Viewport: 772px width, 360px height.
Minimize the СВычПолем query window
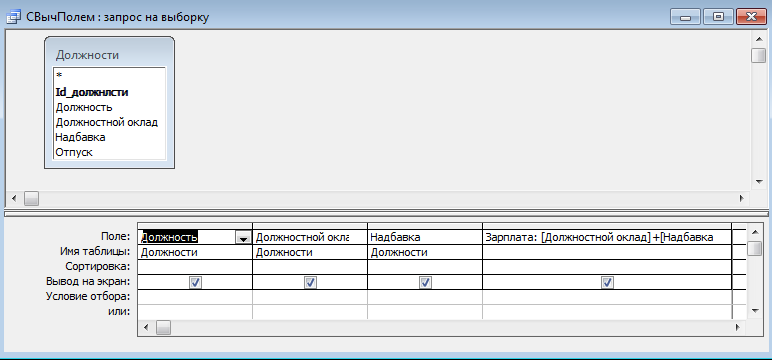tap(685, 17)
